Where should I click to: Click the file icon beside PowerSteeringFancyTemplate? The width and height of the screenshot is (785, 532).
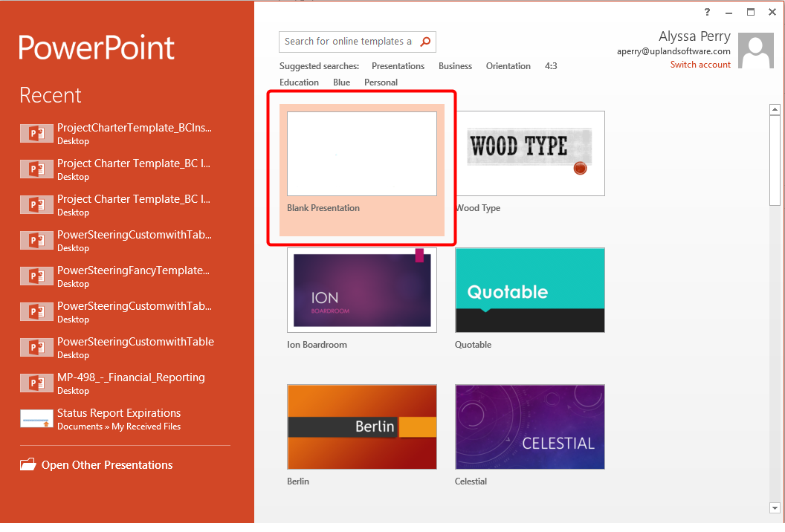point(36,276)
